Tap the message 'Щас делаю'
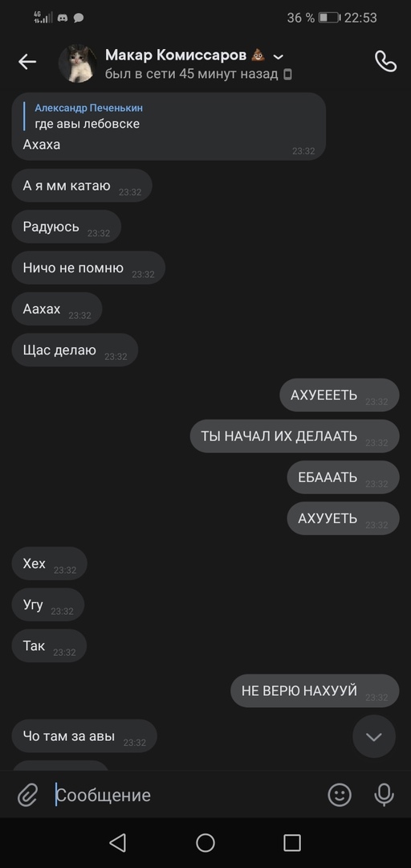The width and height of the screenshot is (411, 868). [75, 350]
